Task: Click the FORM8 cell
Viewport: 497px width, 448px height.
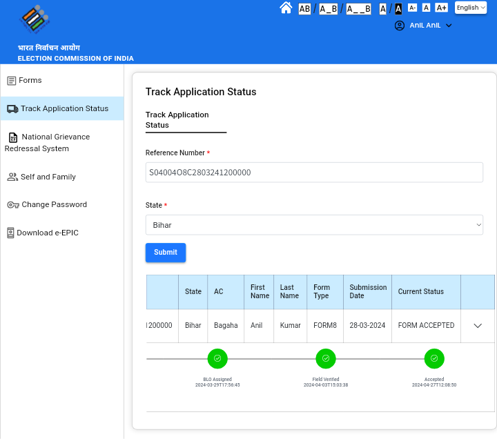Action: pyautogui.click(x=325, y=326)
